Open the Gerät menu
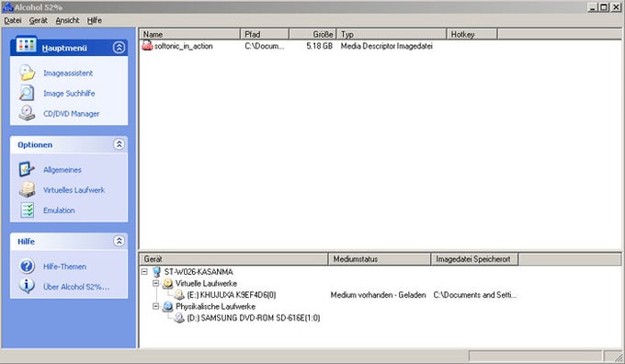This screenshot has width=625, height=364. tap(39, 20)
